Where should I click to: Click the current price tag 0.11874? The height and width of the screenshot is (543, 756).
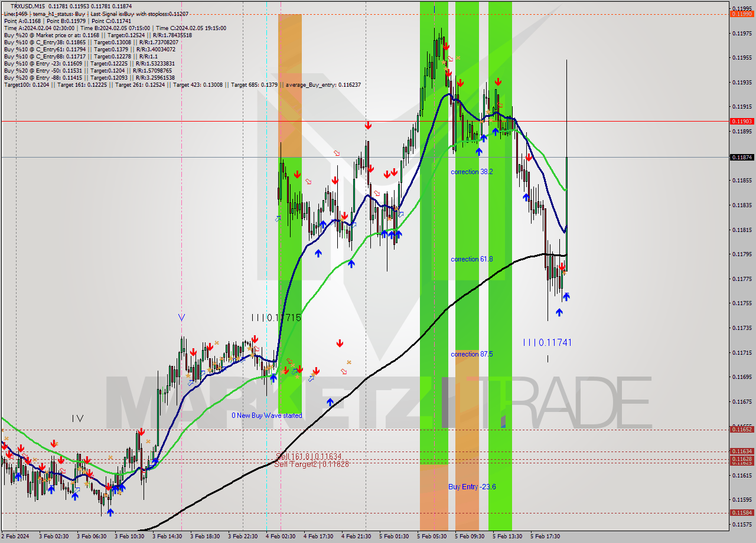tap(741, 157)
